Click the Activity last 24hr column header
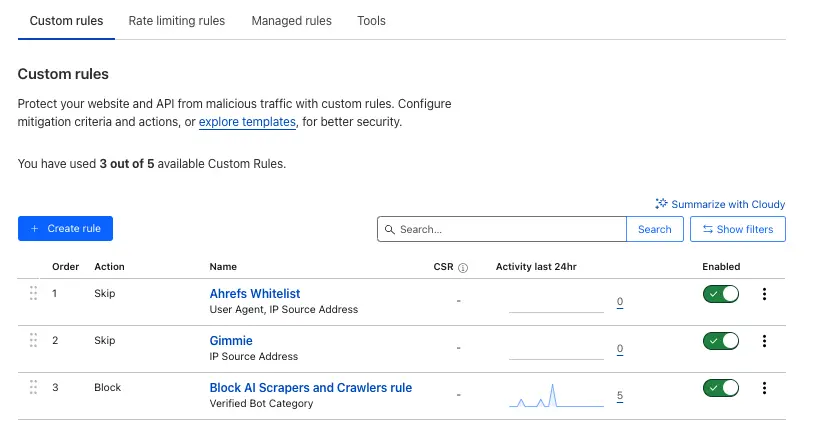814x432 pixels. 536,266
